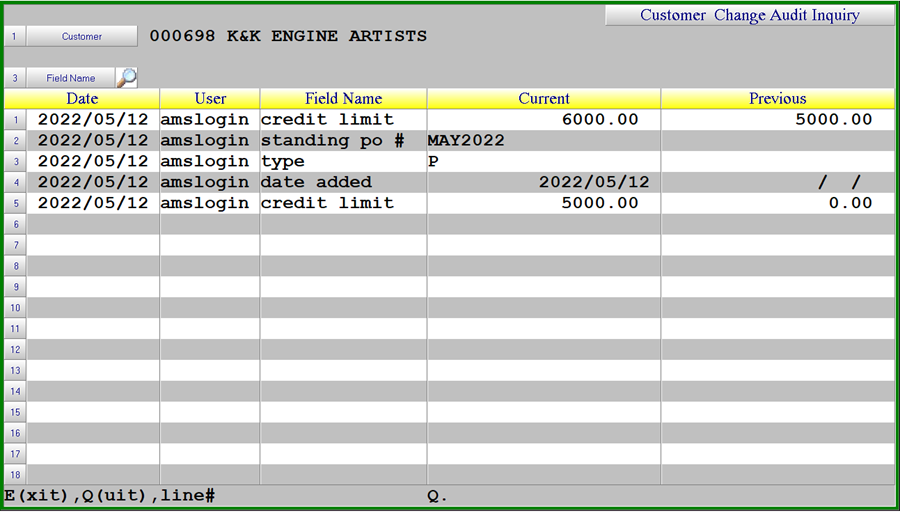Select row number 2 button
Screen dimensions: 900x513
(15, 141)
